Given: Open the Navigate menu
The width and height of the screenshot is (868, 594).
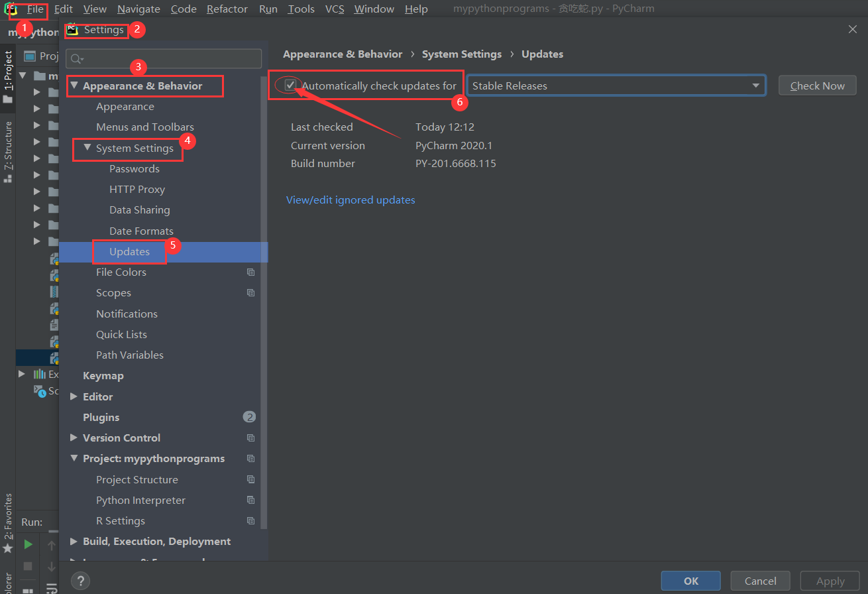Looking at the screenshot, I should [138, 9].
